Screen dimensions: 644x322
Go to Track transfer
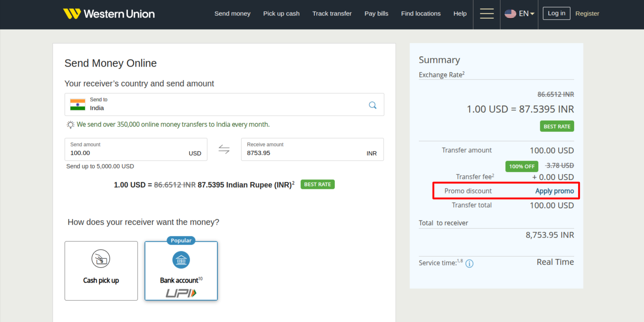(x=332, y=14)
